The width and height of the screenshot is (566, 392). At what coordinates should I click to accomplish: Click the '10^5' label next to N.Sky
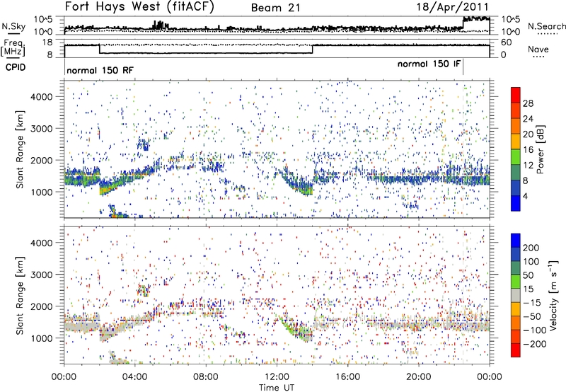pyautogui.click(x=43, y=19)
